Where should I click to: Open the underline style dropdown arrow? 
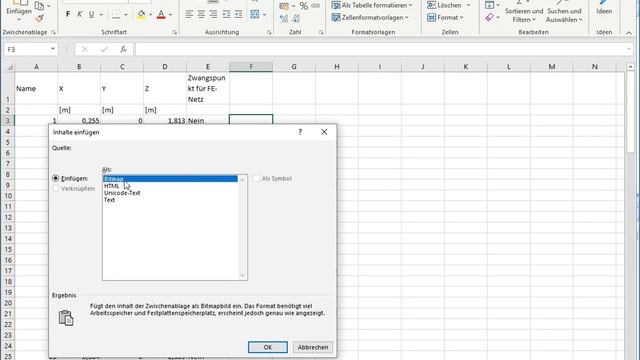(x=101, y=15)
